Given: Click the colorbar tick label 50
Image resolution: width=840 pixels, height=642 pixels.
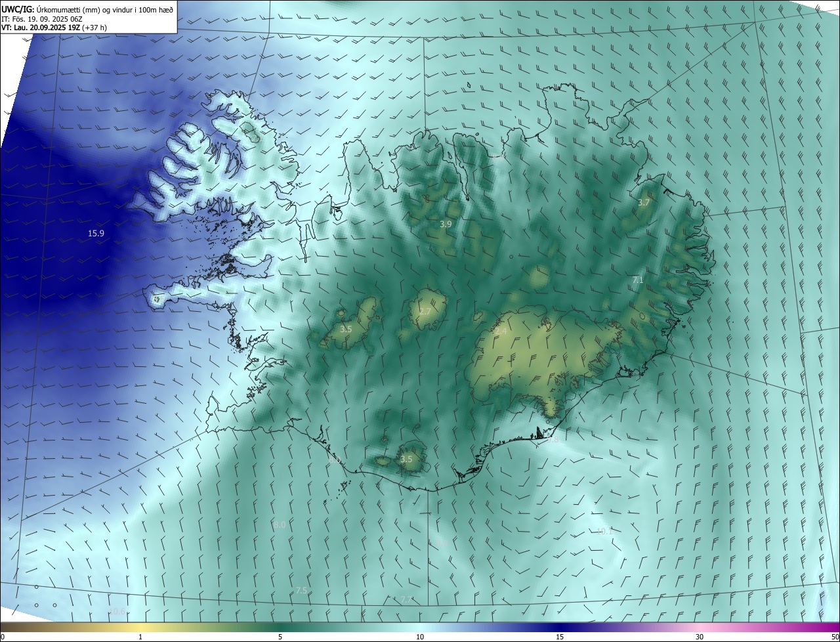Looking at the screenshot, I should coord(835,637).
